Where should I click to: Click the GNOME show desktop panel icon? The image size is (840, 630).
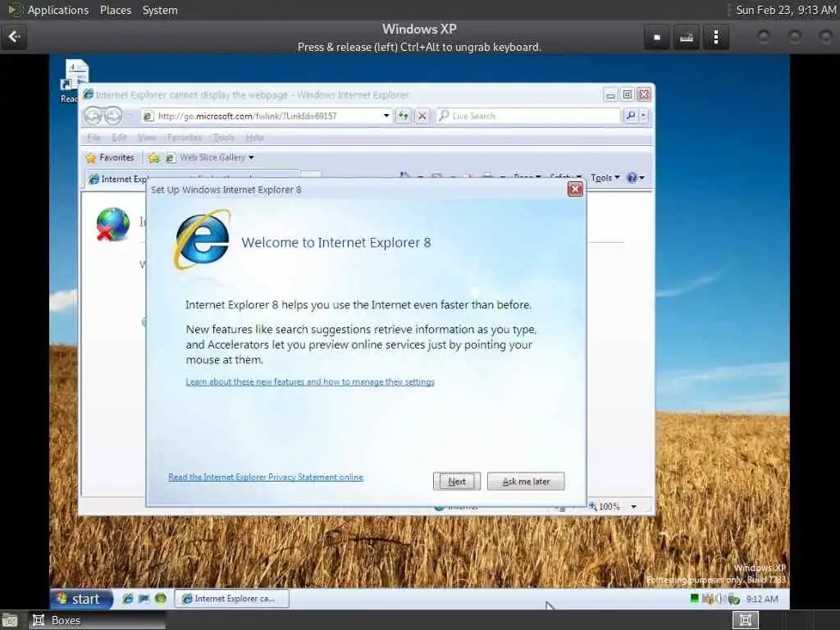9,621
